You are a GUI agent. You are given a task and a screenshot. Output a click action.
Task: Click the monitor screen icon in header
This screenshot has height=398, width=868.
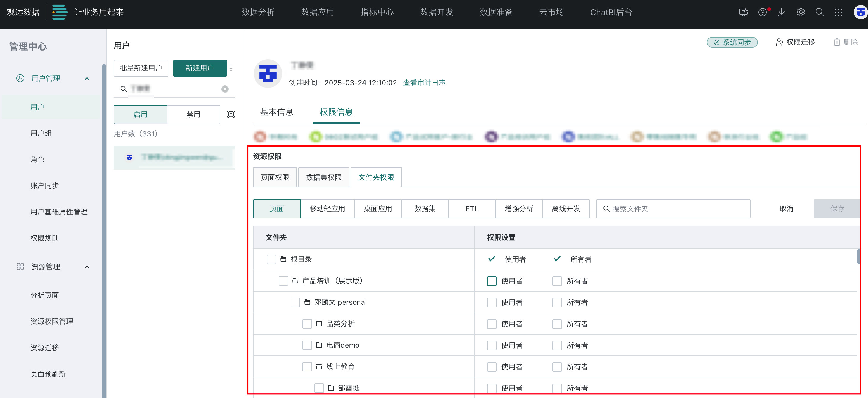point(743,13)
